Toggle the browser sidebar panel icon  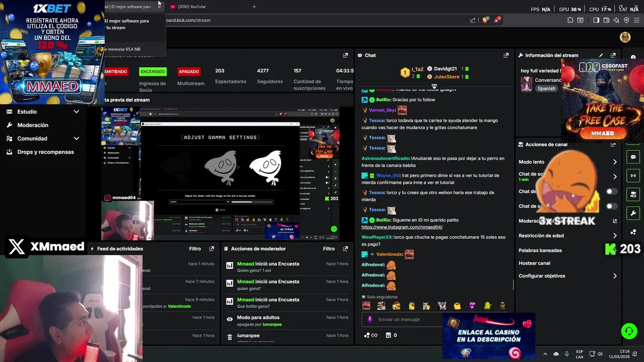(x=596, y=20)
